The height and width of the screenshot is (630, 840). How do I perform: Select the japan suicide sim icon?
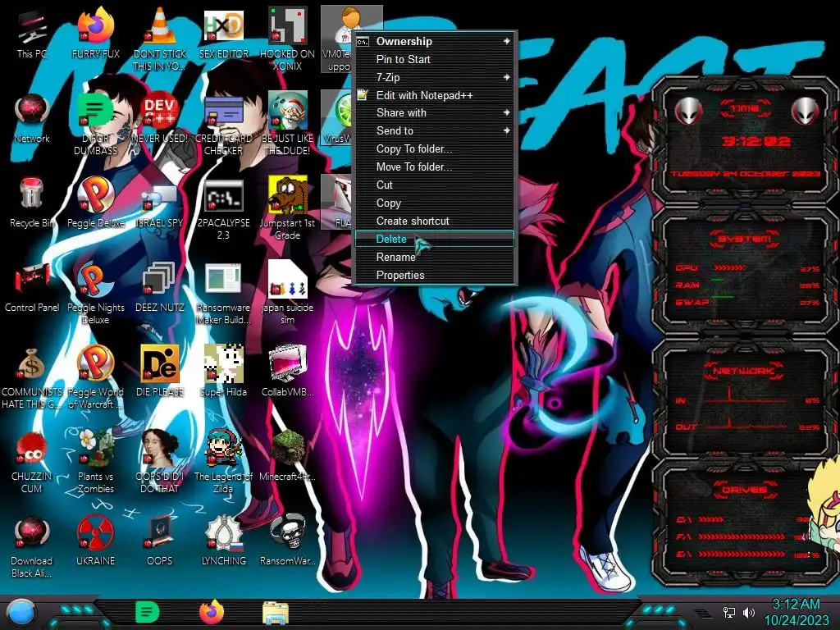point(287,293)
